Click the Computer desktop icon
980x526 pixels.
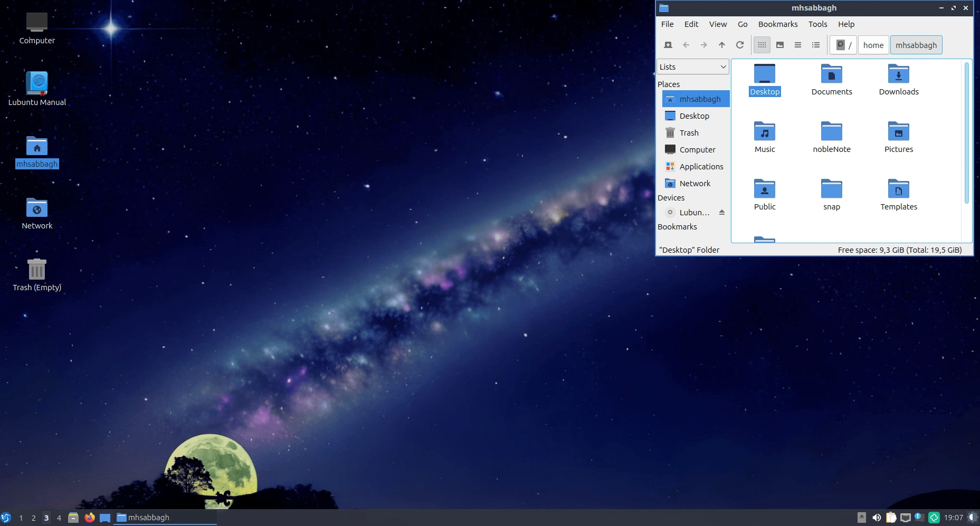click(x=37, y=28)
